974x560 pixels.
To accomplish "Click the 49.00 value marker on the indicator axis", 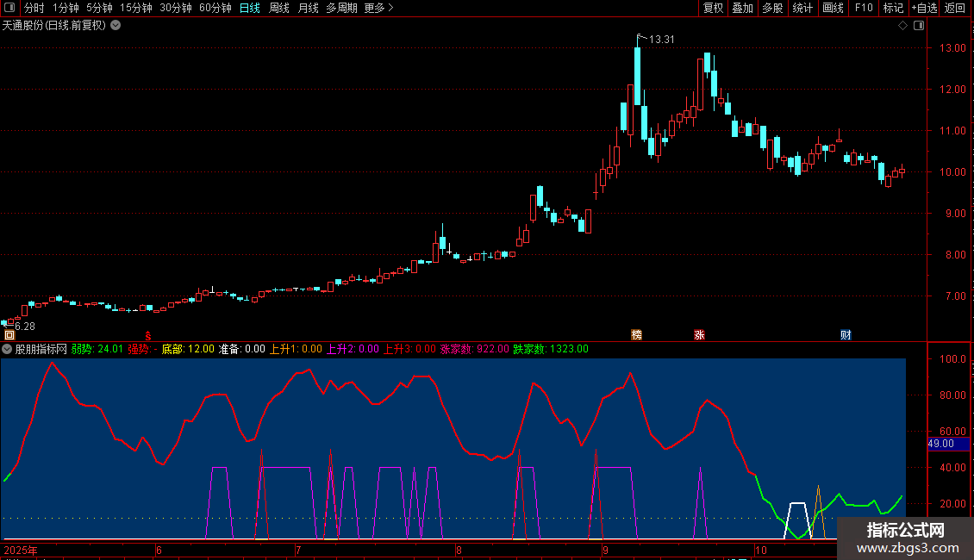I will (x=940, y=444).
